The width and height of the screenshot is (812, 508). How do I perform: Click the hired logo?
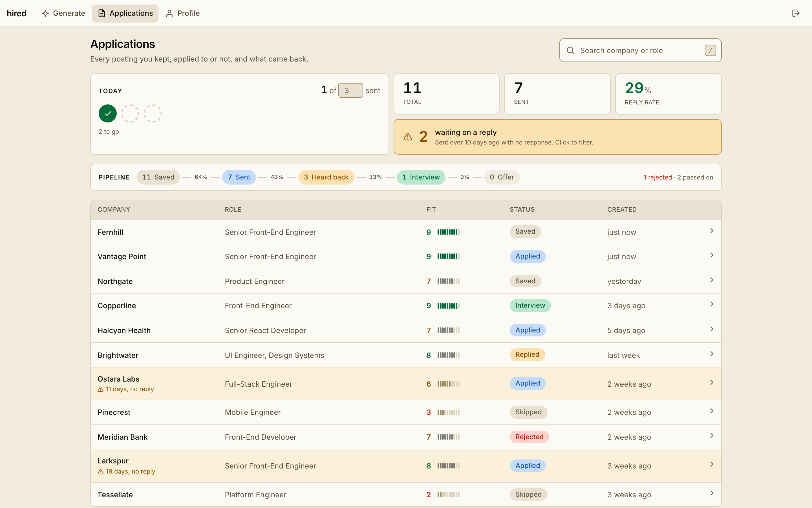pyautogui.click(x=17, y=14)
